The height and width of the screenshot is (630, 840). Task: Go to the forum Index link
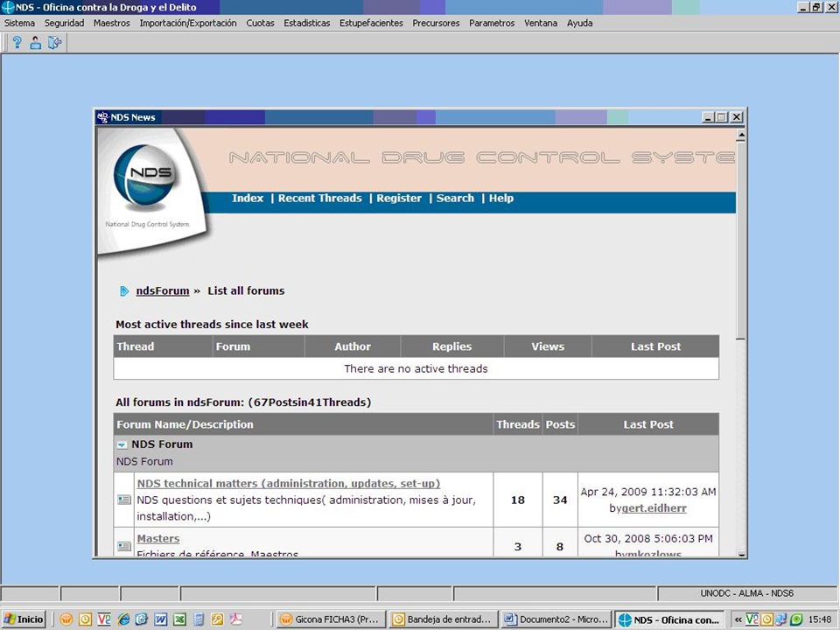pyautogui.click(x=248, y=199)
